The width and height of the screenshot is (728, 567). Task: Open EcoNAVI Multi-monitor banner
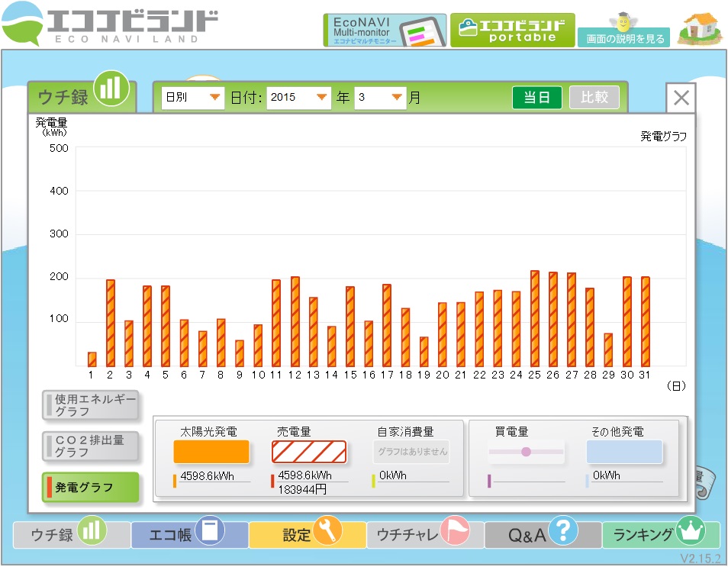click(385, 31)
